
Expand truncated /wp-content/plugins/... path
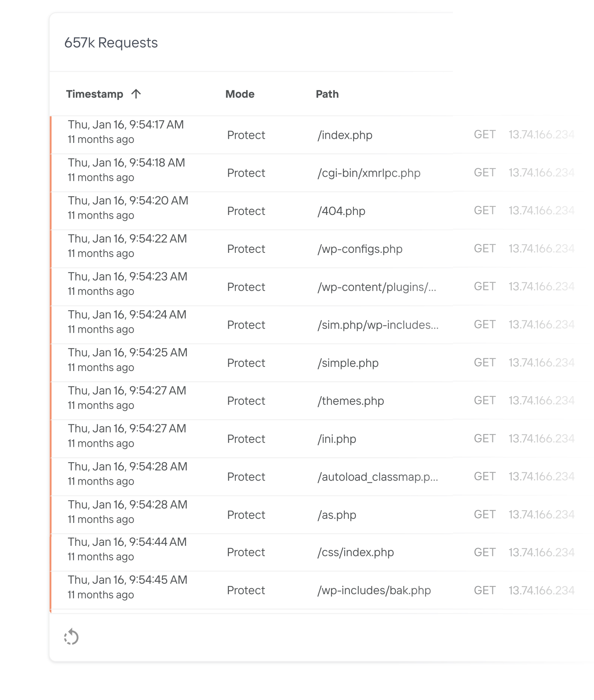[377, 287]
